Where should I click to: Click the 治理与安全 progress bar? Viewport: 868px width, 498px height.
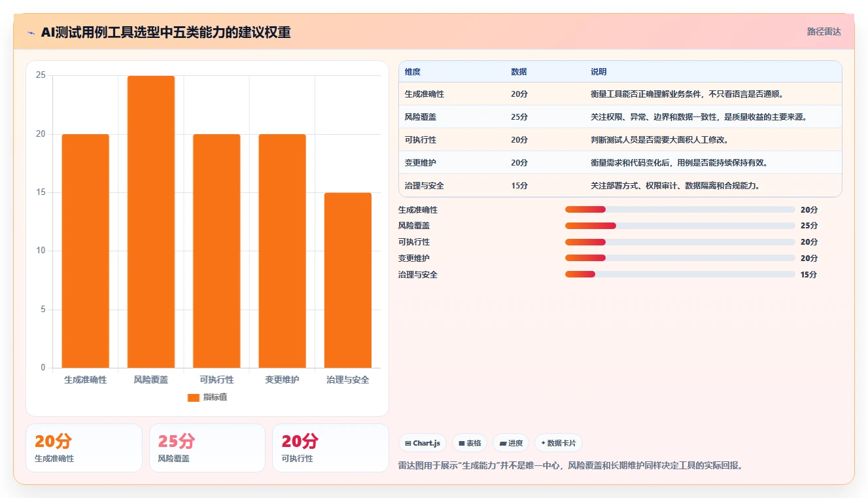point(680,274)
